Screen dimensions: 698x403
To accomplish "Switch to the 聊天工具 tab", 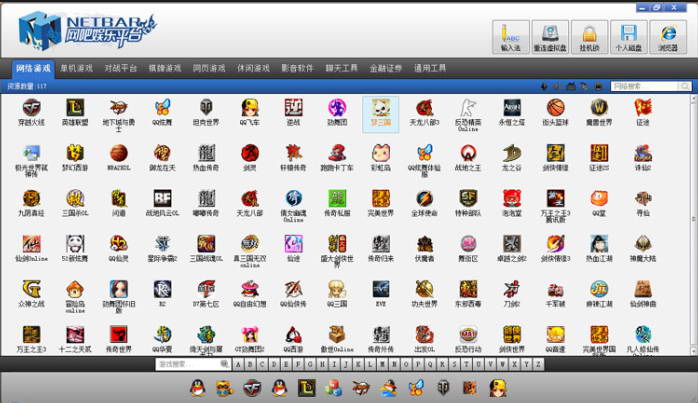I will pyautogui.click(x=341, y=68).
